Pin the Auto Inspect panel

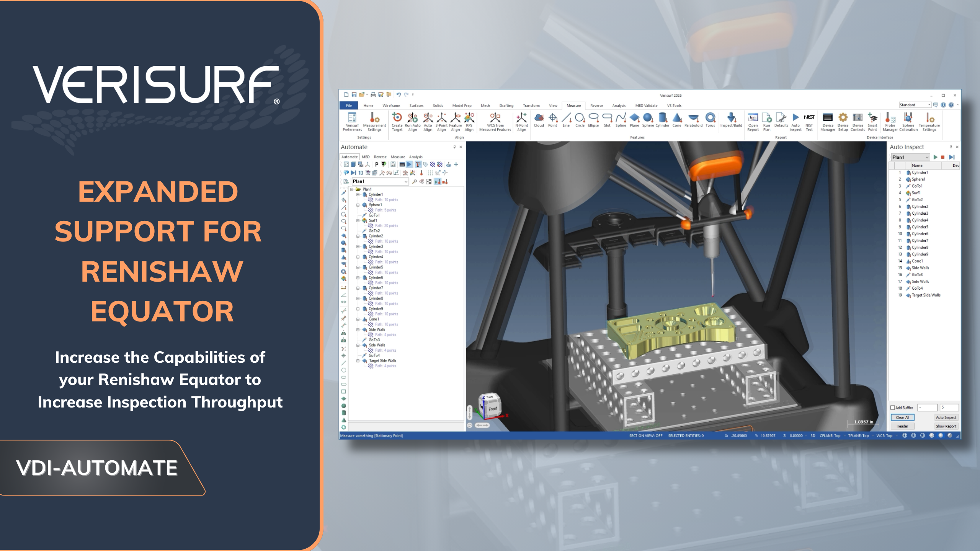(951, 147)
